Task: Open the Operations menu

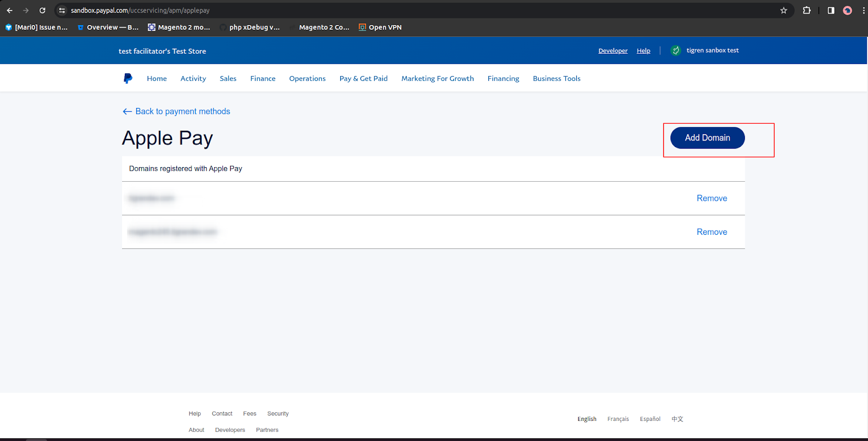Action: [x=307, y=79]
